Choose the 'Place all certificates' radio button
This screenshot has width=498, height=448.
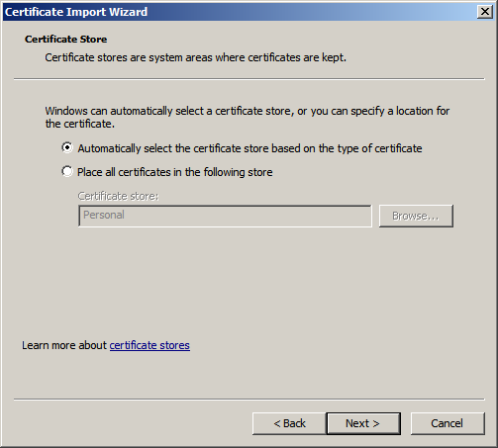click(67, 171)
